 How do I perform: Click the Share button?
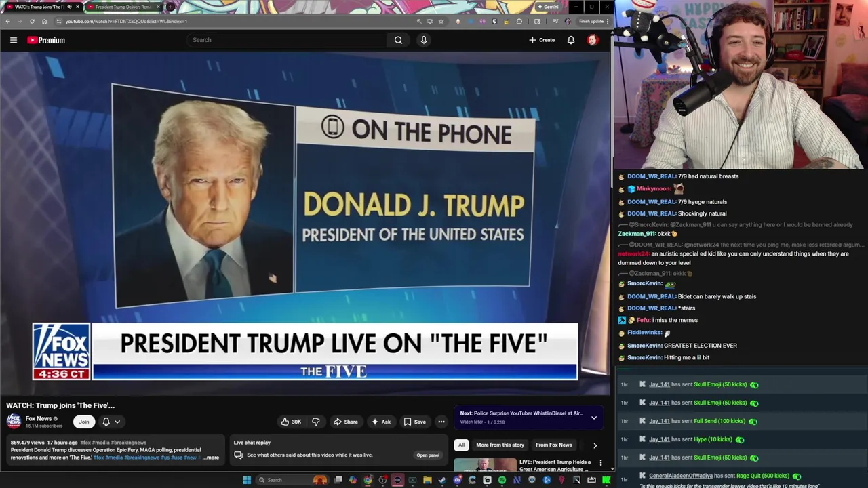[x=345, y=422]
